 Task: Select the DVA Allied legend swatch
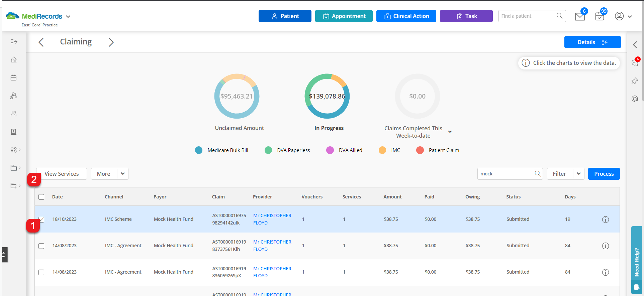[x=330, y=150]
